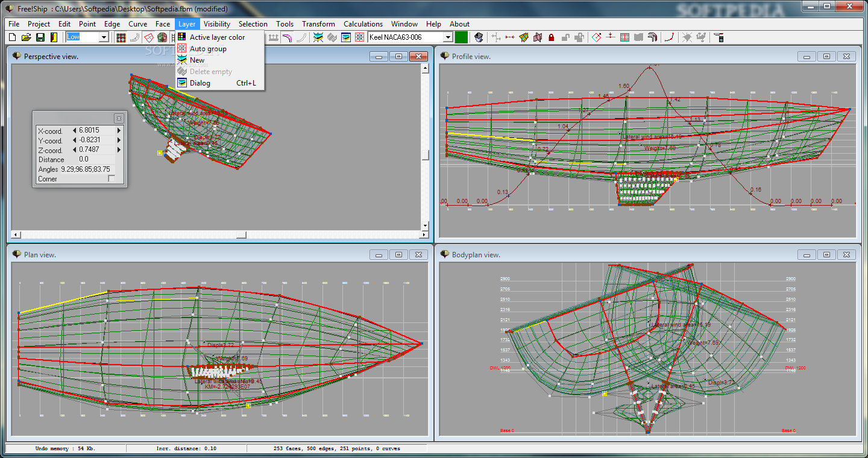Click the auto group toolbar icon

(359, 37)
